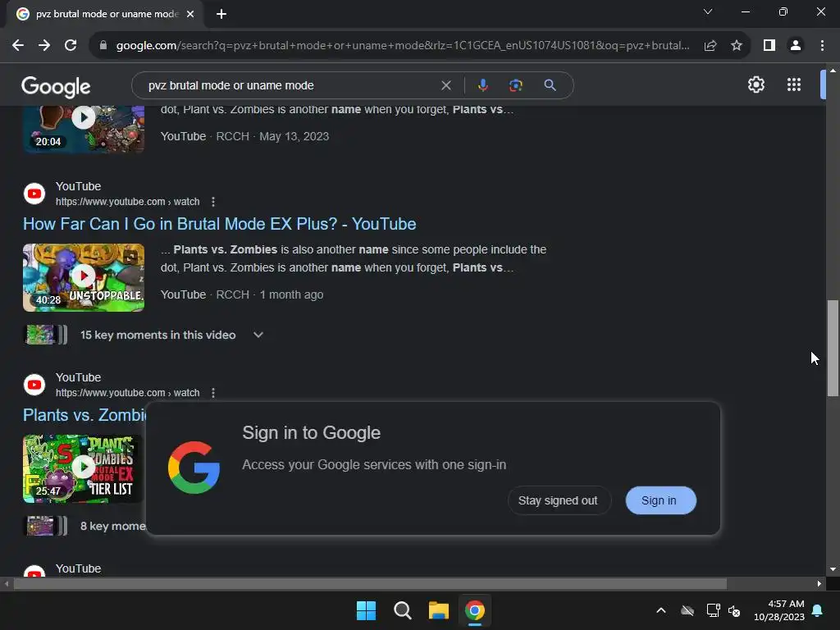The width and height of the screenshot is (840, 630).
Task: Open File Explorer from taskbar
Action: 438,610
